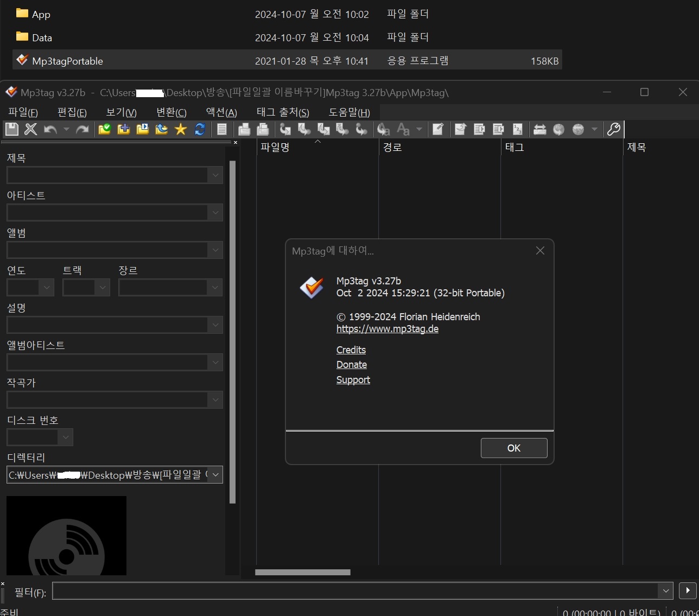This screenshot has height=616, width=699.
Task: Click the Tag sources globe icon
Action: coord(579,129)
